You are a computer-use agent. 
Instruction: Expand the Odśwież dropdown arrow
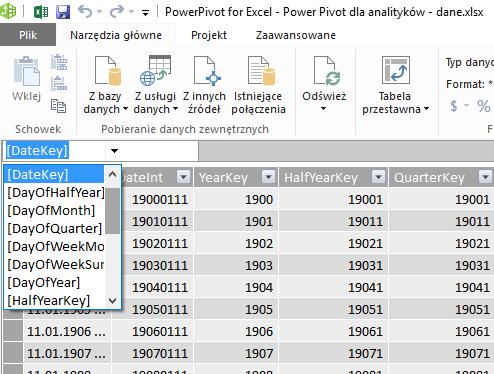323,109
